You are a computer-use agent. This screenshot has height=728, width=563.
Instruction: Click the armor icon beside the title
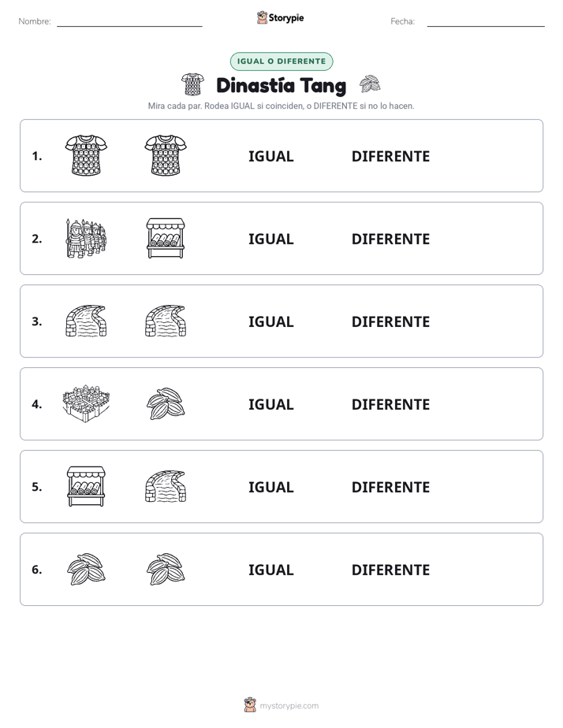tap(192, 84)
